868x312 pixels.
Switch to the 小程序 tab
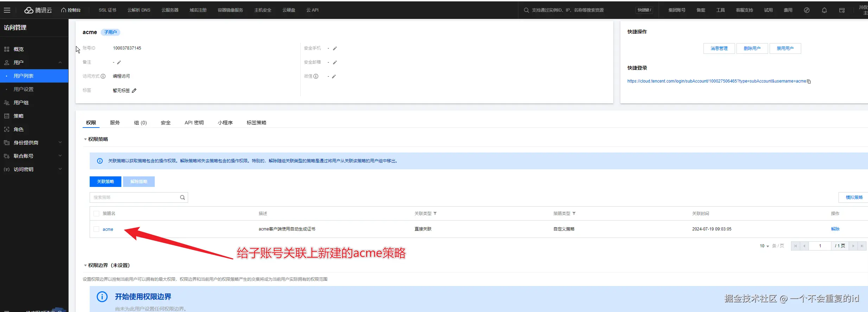tap(225, 123)
